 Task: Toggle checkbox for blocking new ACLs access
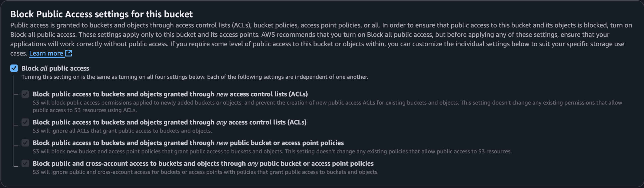pos(25,94)
